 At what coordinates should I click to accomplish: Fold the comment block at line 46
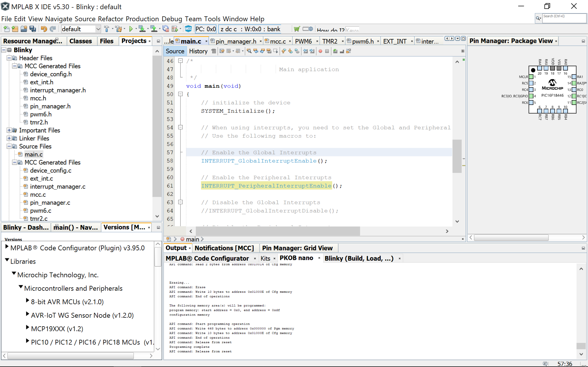(181, 61)
